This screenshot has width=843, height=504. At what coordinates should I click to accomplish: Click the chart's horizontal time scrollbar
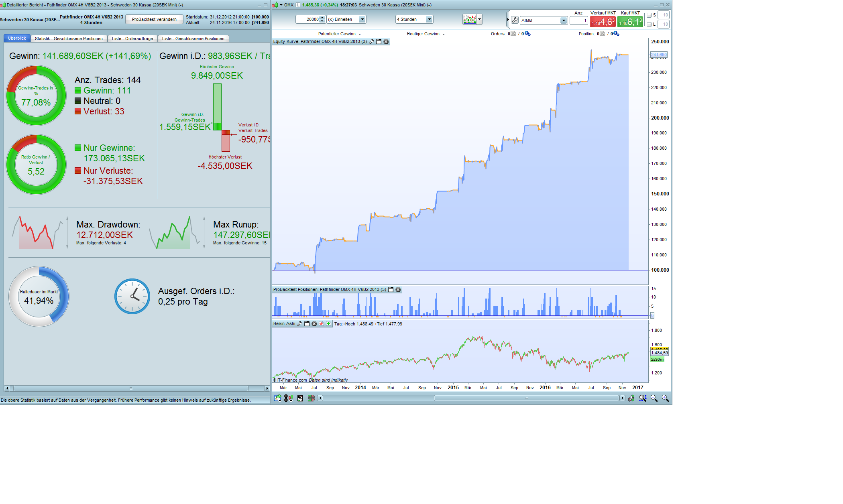coord(526,398)
